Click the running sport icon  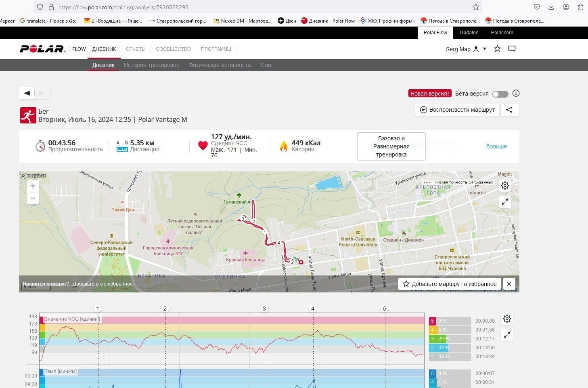point(28,115)
